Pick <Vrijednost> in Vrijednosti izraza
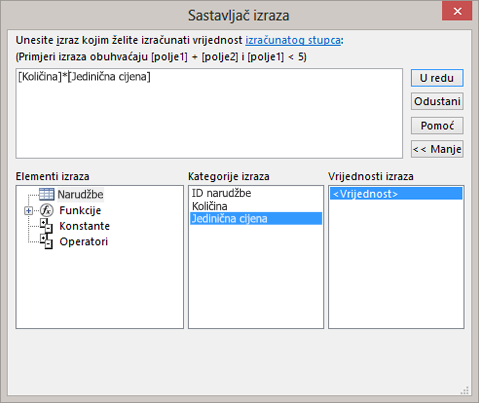The image size is (479, 403). tap(396, 194)
